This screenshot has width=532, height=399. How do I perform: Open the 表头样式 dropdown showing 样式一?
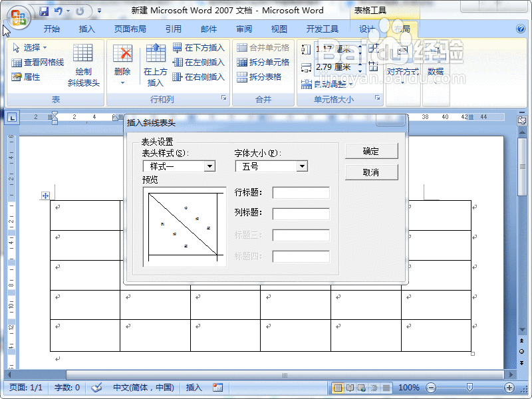pos(210,166)
